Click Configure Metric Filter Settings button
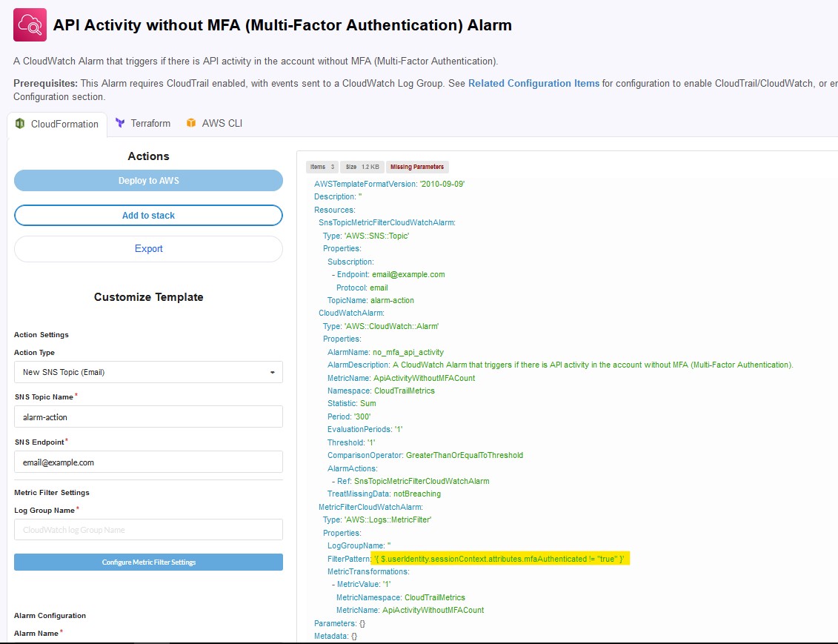Image resolution: width=838 pixels, height=644 pixels. click(148, 562)
